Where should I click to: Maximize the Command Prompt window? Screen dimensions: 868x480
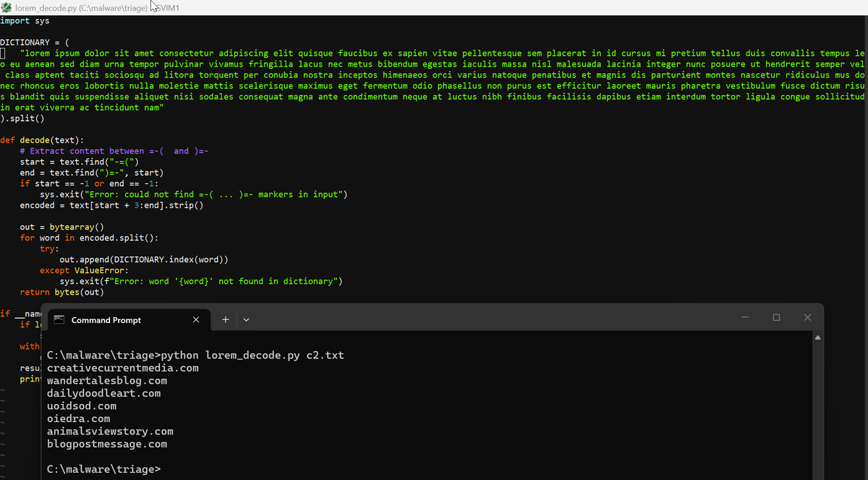[776, 317]
